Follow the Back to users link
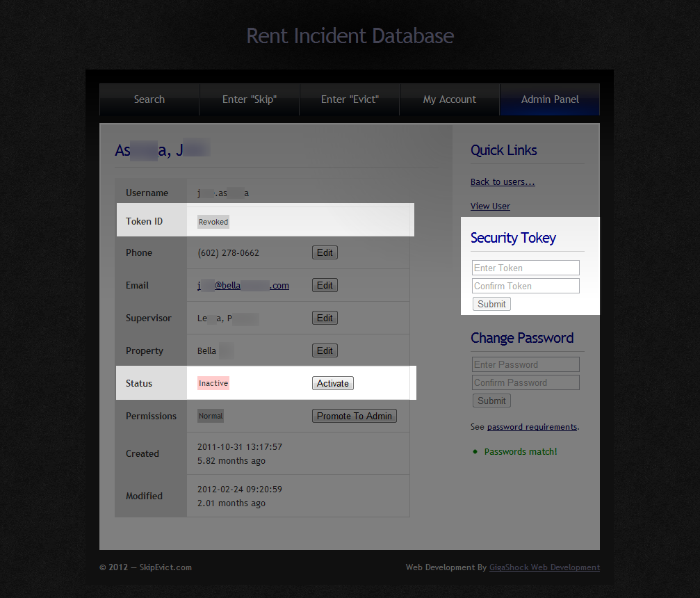The width and height of the screenshot is (700, 598). (502, 181)
